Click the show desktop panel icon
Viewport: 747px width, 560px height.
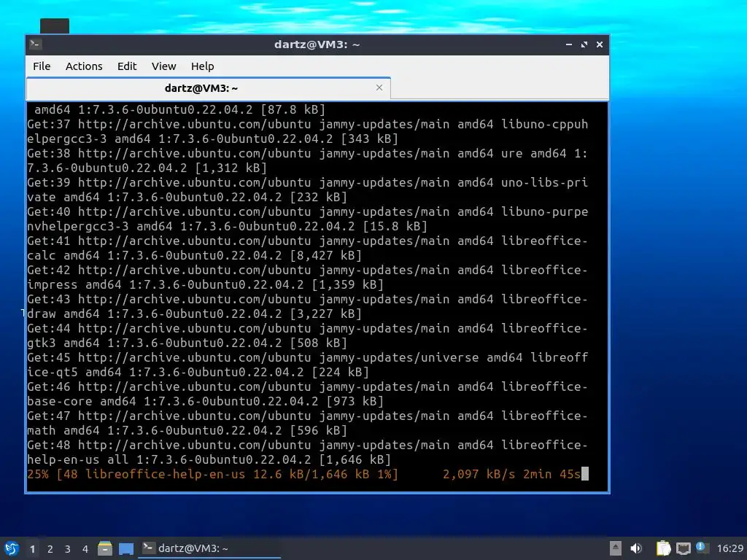126,548
